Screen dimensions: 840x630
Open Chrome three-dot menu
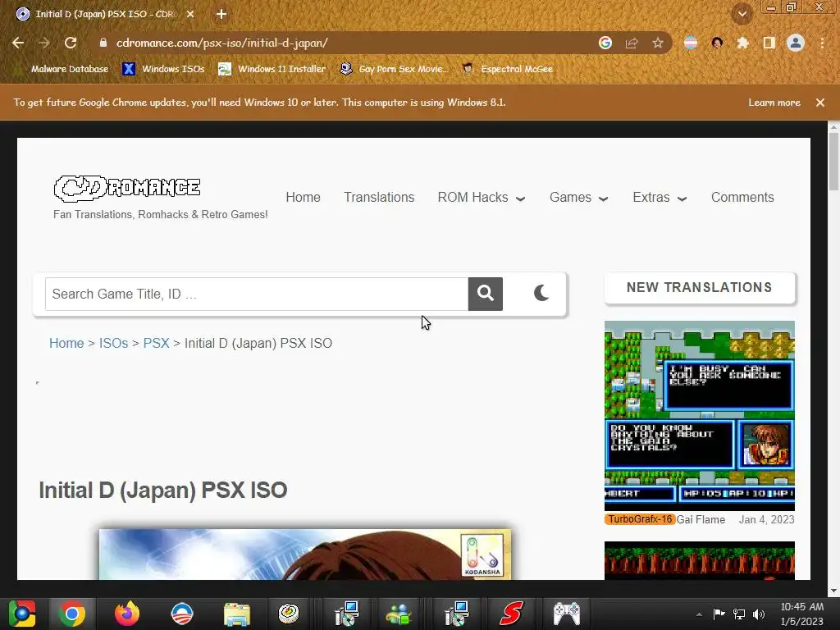[822, 43]
